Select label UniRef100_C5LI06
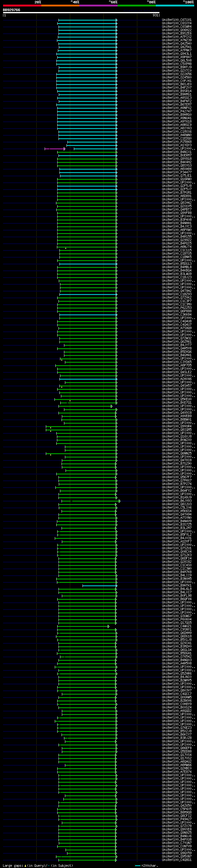Image resolution: width=197 pixels, height=868 pixels. pyautogui.click(x=176, y=507)
